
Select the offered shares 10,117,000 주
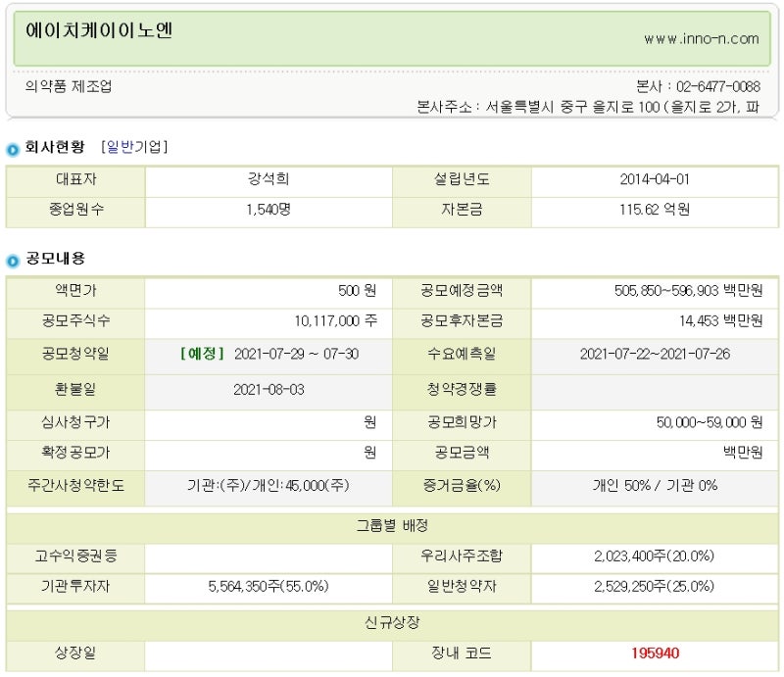point(335,320)
